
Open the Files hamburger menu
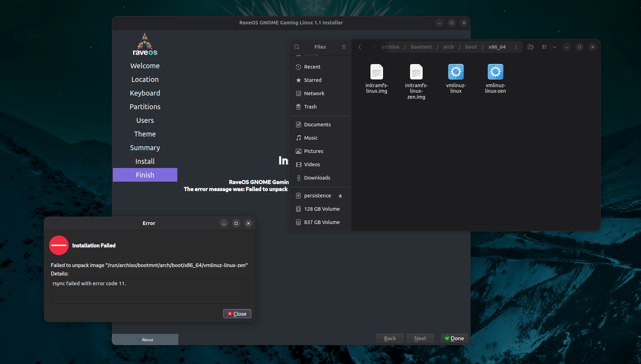[x=343, y=47]
